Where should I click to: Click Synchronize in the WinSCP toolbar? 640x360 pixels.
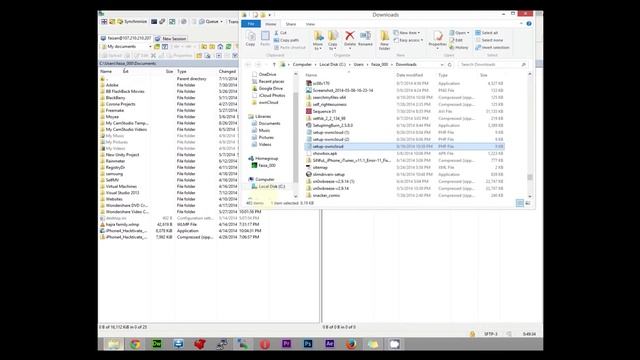pos(132,22)
